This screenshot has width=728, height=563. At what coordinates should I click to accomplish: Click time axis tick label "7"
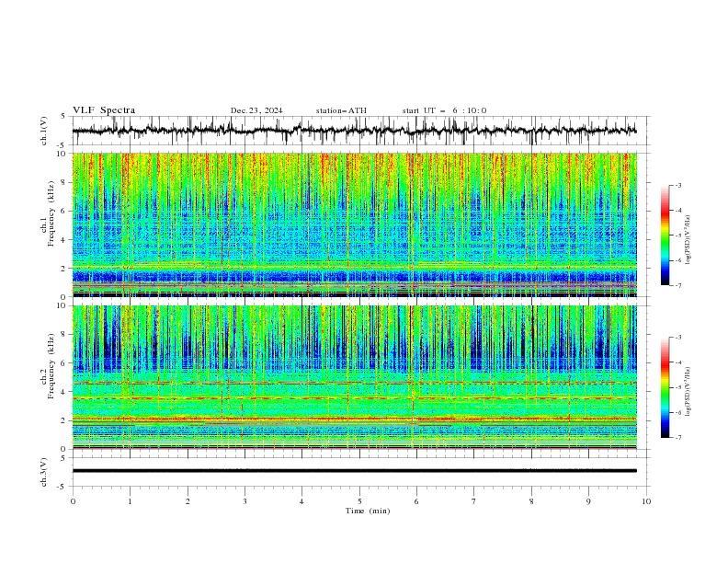coord(474,501)
